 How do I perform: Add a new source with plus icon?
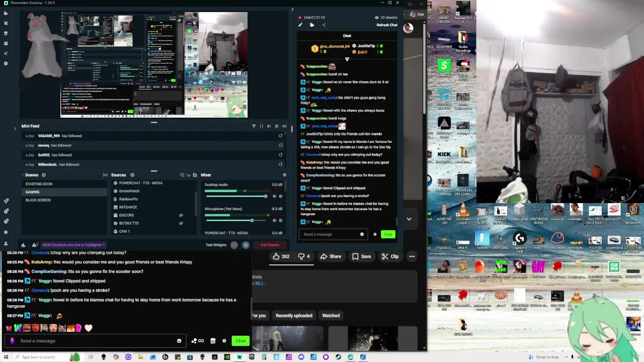(x=132, y=175)
